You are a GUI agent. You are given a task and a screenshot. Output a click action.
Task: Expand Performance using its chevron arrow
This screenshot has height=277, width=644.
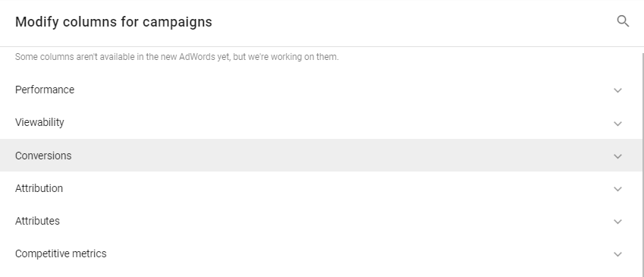617,90
